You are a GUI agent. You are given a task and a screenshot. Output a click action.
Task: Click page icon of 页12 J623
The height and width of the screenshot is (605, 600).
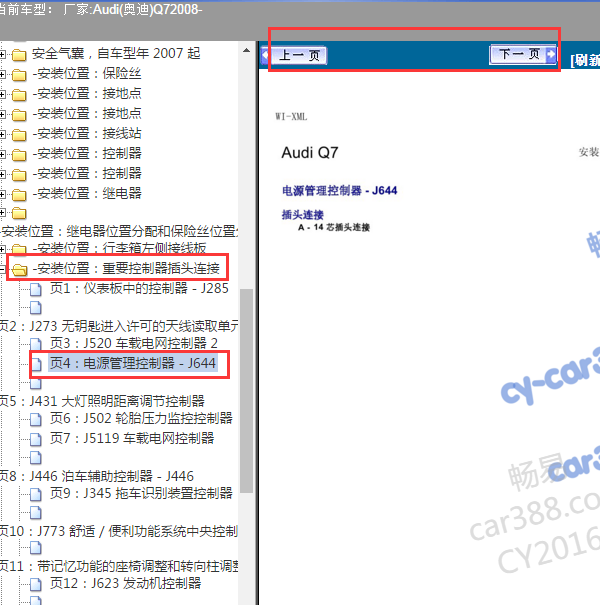point(36,584)
